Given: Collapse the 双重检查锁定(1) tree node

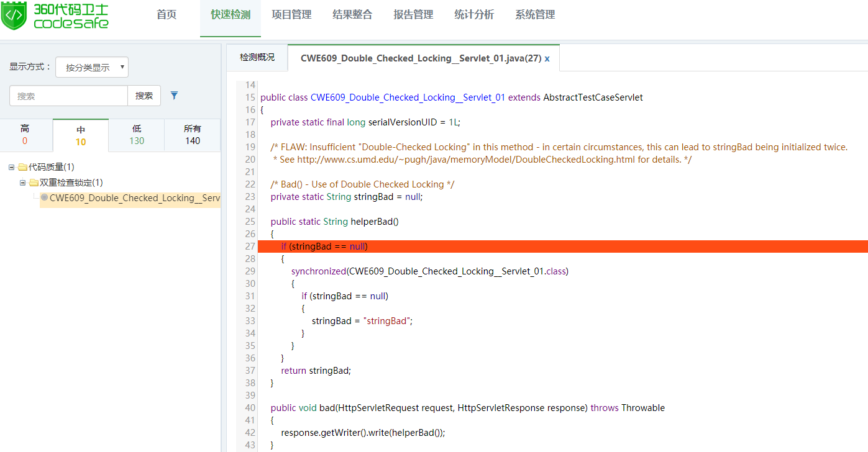Looking at the screenshot, I should coord(23,183).
